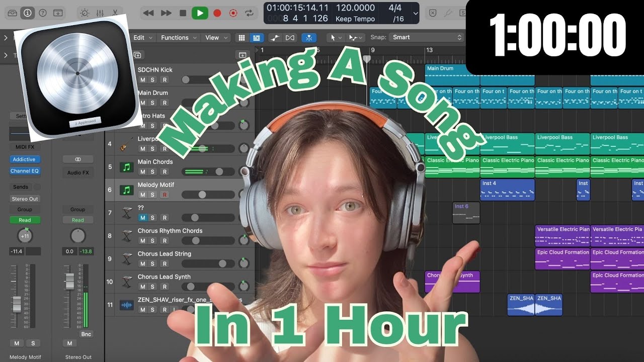This screenshot has height=362, width=644.
Task: Toggle Catch Playhead button
Action: pyautogui.click(x=309, y=38)
